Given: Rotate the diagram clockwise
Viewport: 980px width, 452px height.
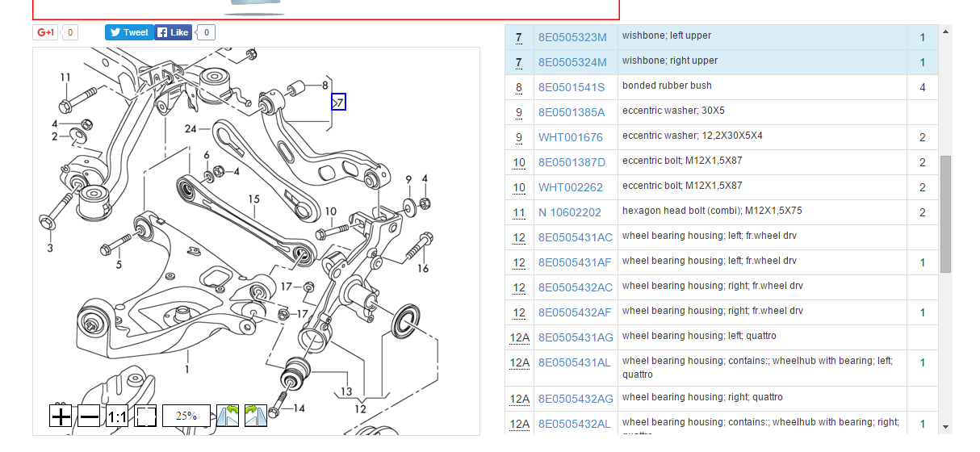Looking at the screenshot, I should pos(255,416).
